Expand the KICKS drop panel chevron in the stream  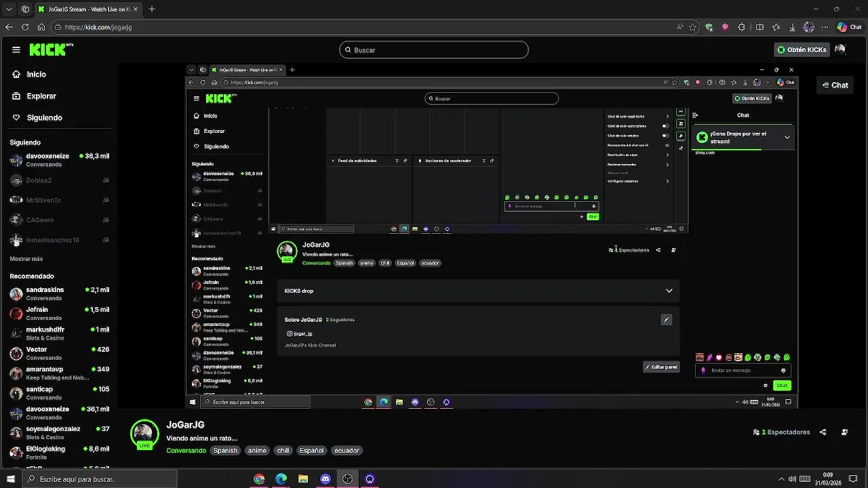(669, 291)
